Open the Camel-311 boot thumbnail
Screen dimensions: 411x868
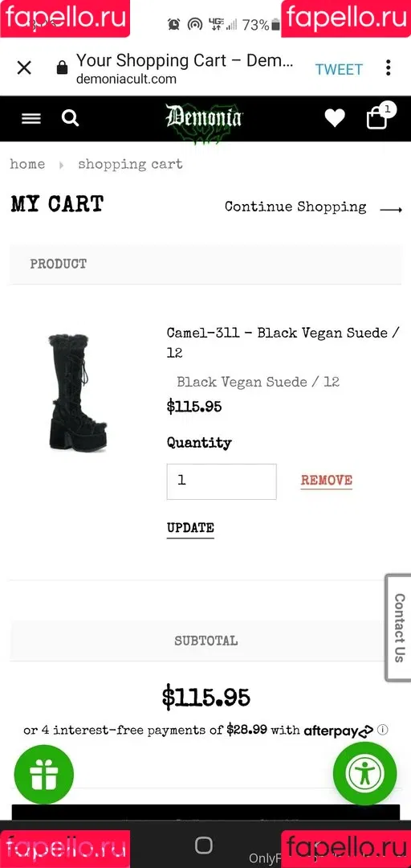(77, 393)
